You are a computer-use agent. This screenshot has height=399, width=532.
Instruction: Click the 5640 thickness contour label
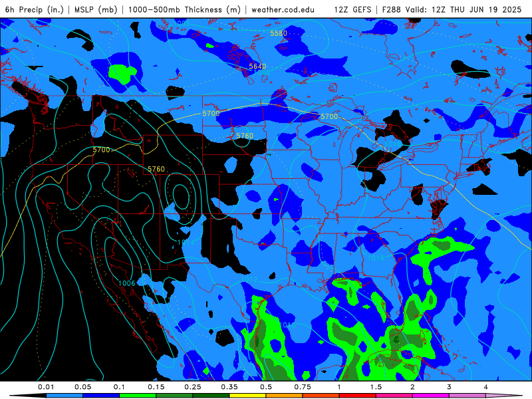257,66
